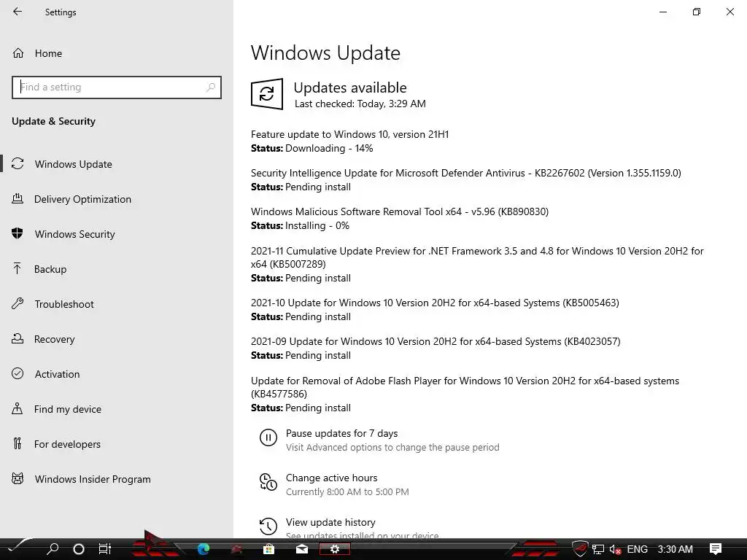Open Delivery Optimization settings
747x560 pixels.
(x=82, y=199)
